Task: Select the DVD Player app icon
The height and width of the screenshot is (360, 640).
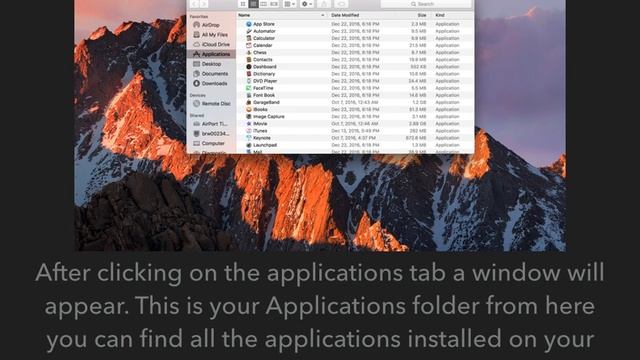Action: point(249,81)
